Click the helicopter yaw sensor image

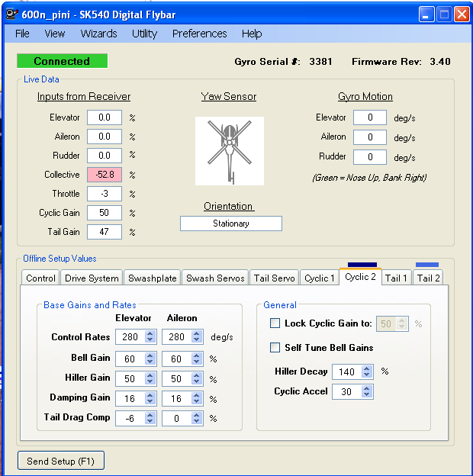pos(230,151)
